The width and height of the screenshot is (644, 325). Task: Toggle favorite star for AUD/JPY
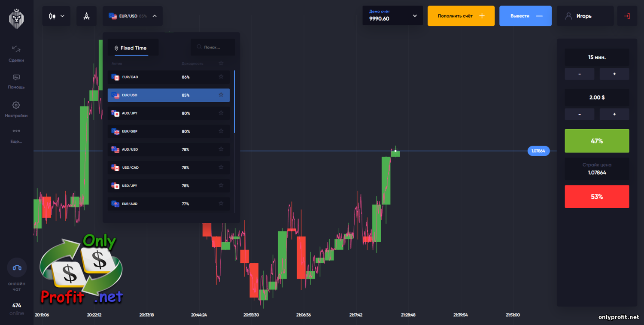pyautogui.click(x=221, y=113)
